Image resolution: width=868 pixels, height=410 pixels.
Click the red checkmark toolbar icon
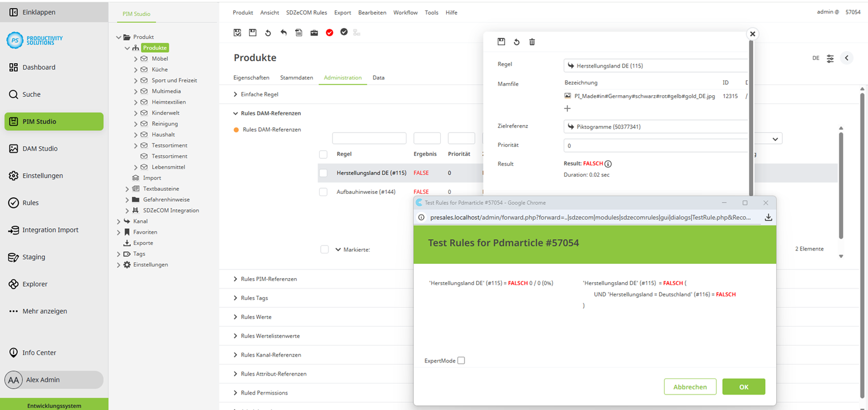(330, 33)
